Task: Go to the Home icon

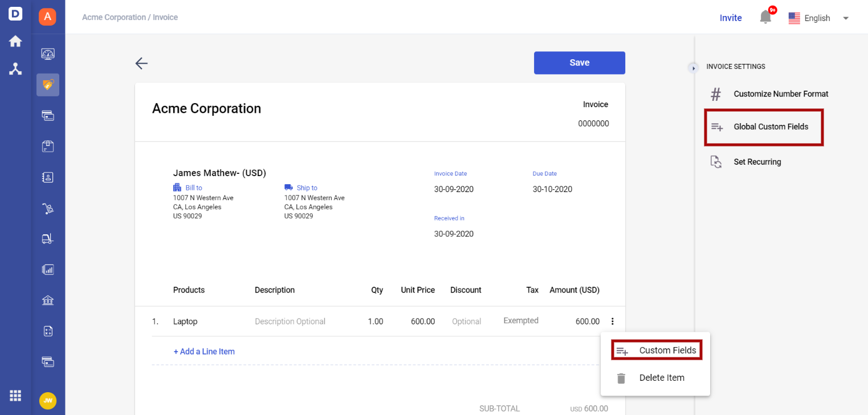Action: point(15,41)
